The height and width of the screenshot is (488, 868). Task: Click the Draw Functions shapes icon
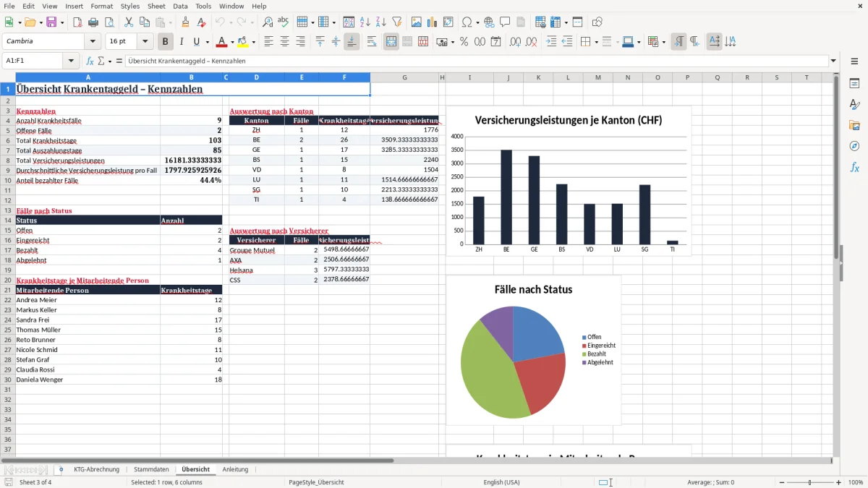click(597, 22)
